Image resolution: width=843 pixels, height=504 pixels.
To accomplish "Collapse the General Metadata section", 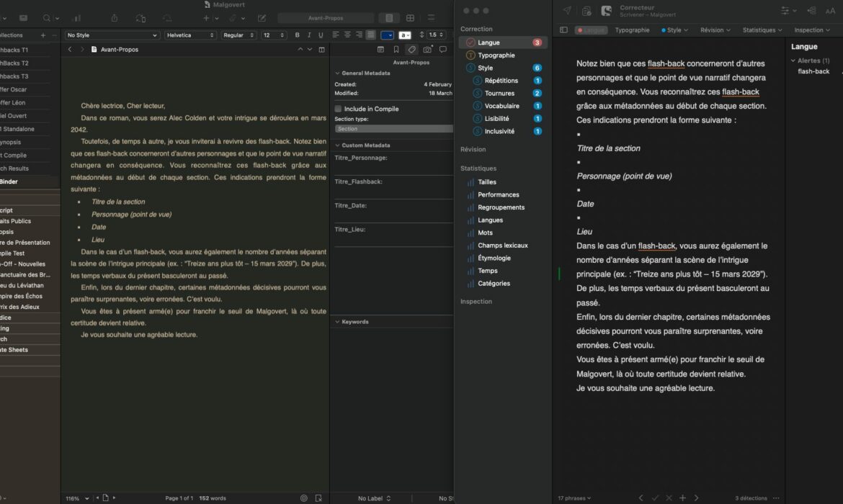I will 336,73.
